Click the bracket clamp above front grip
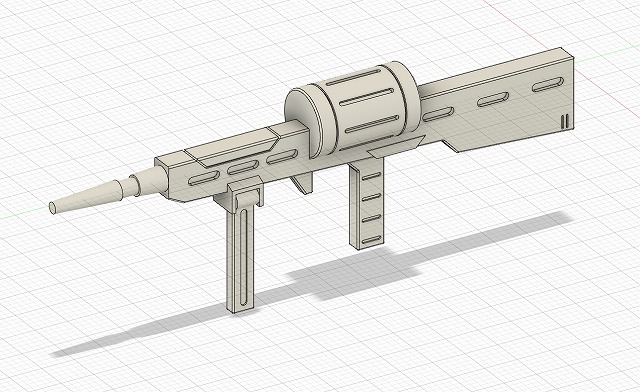 [241, 194]
